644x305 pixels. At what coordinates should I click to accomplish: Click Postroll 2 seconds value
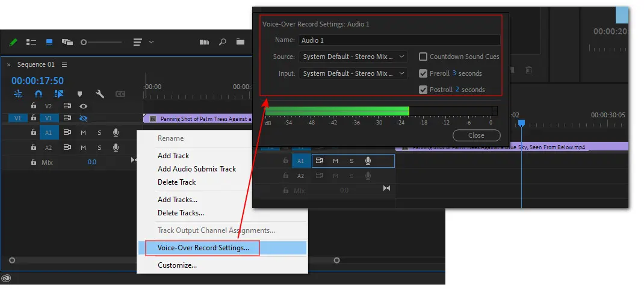pos(457,89)
